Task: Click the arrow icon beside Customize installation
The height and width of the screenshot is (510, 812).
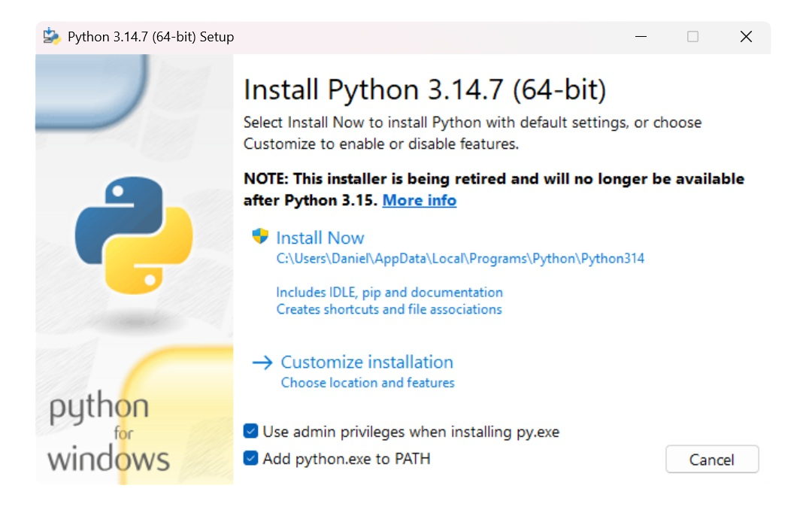Action: tap(262, 363)
